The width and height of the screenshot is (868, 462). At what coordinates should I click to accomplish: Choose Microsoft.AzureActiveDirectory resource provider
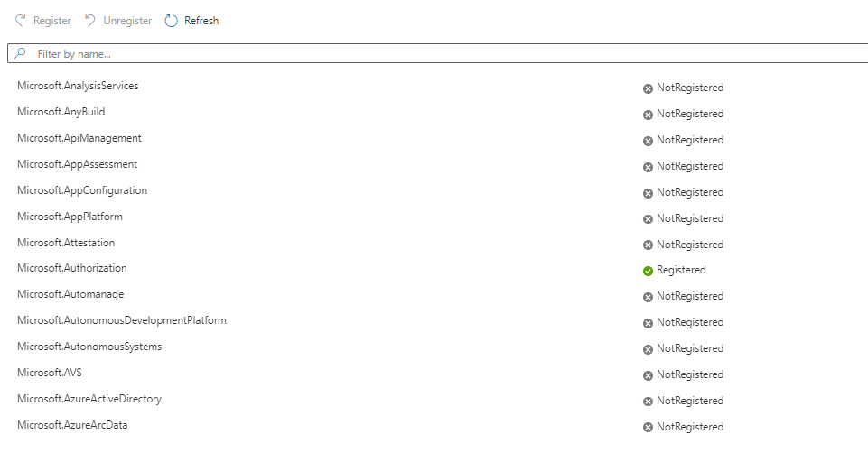89,399
